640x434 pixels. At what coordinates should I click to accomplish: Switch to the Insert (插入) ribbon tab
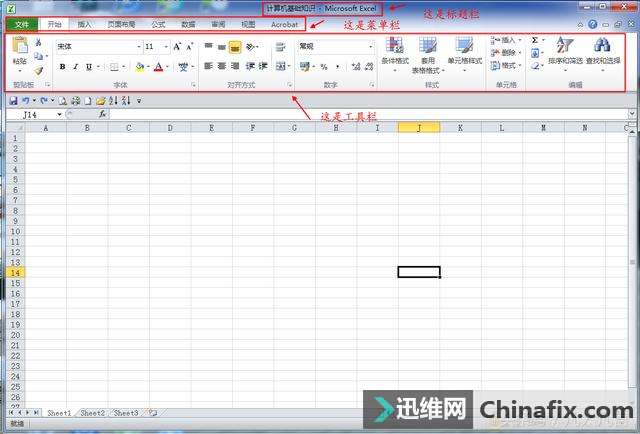point(84,24)
